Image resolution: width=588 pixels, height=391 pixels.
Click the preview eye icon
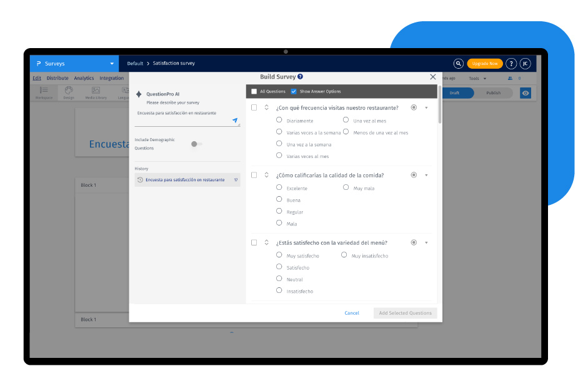[x=526, y=93]
